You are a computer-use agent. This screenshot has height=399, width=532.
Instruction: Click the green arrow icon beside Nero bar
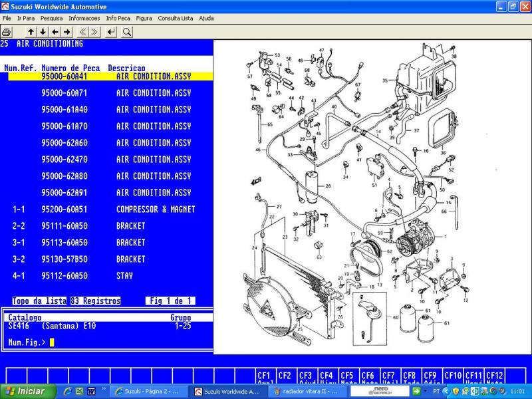(x=416, y=391)
